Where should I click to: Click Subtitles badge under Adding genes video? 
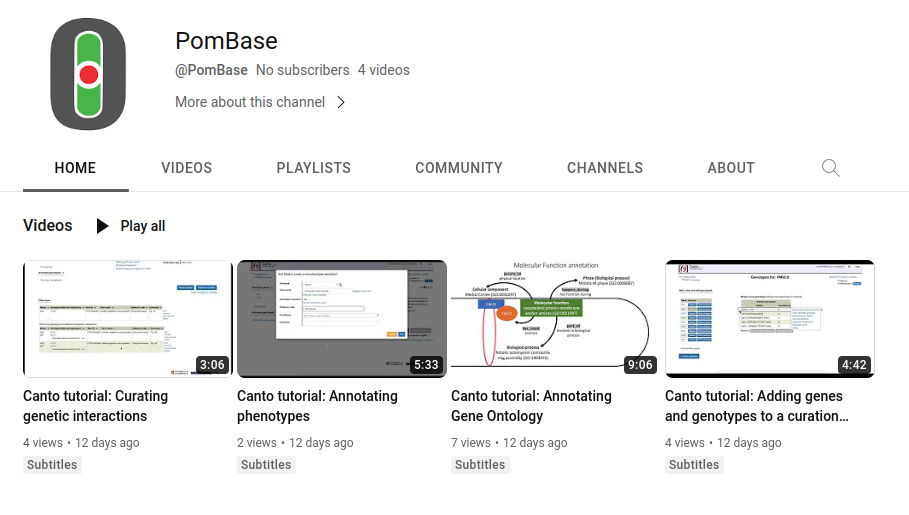(694, 465)
